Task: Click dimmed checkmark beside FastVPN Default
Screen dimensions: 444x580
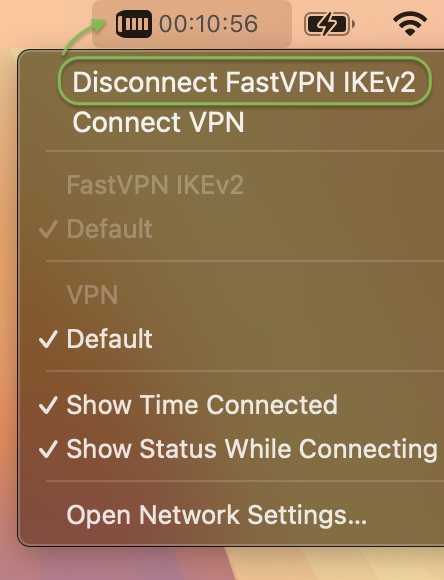Action: [48, 229]
